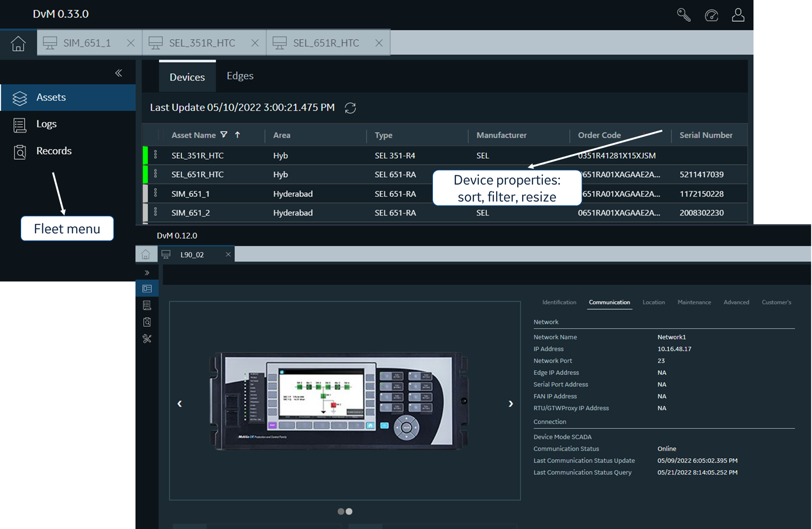Expand the collapsed sidebar in DvM 0.12.0
This screenshot has width=812, height=529.
(147, 273)
